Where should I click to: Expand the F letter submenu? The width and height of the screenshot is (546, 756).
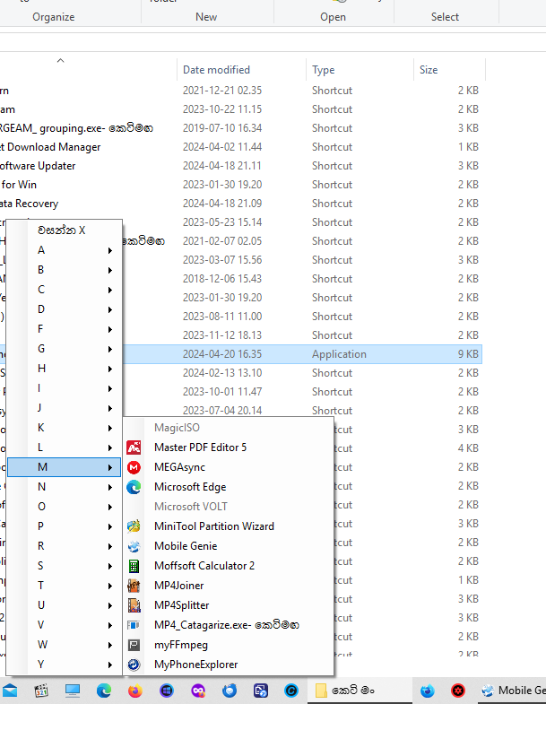(64, 329)
